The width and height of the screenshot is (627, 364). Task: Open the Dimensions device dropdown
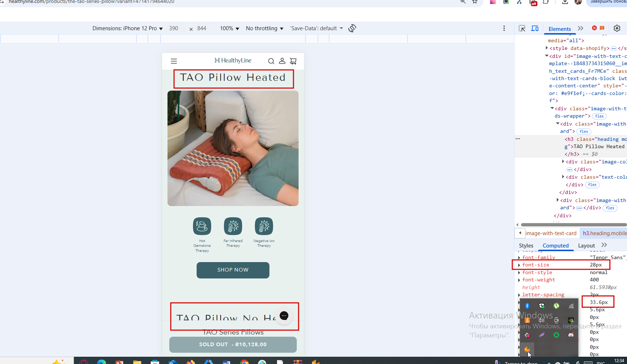coord(127,28)
